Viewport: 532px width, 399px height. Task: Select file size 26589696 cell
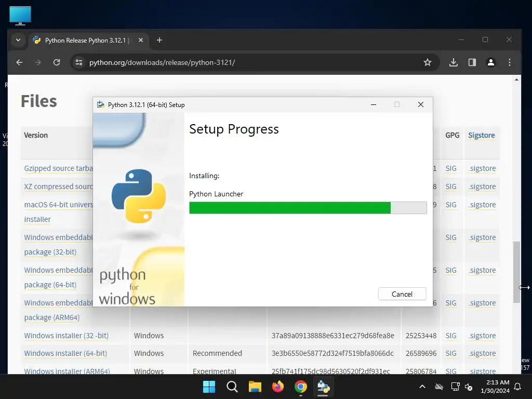[x=421, y=353]
